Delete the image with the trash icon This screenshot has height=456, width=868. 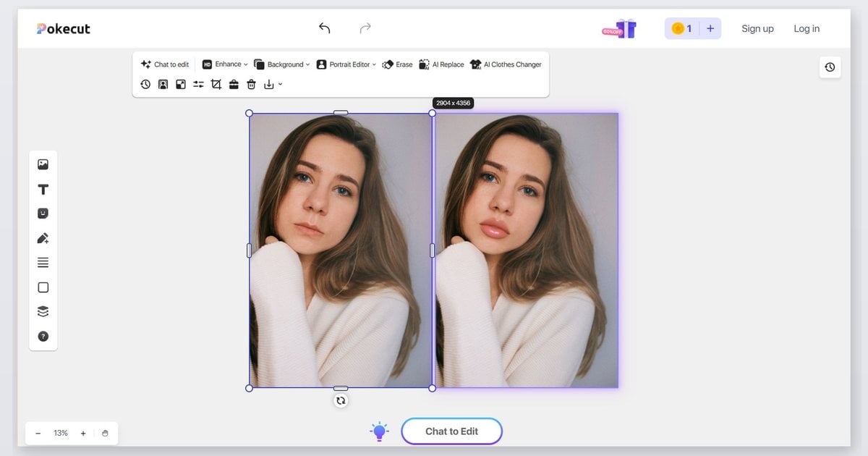[x=251, y=85]
